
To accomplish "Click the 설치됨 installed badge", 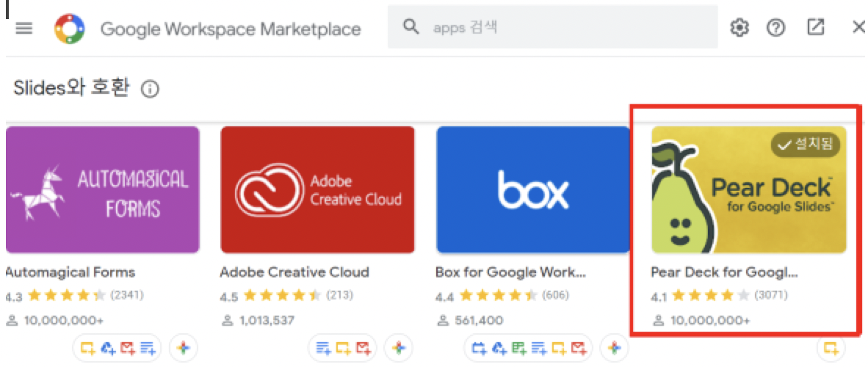I will (x=806, y=145).
